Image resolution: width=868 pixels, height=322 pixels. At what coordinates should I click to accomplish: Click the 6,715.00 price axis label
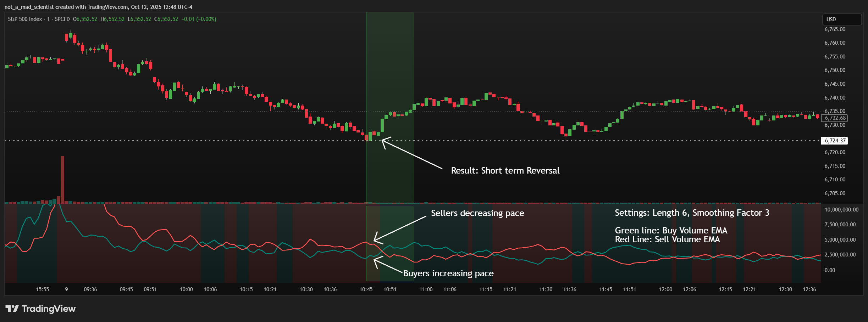click(835, 166)
